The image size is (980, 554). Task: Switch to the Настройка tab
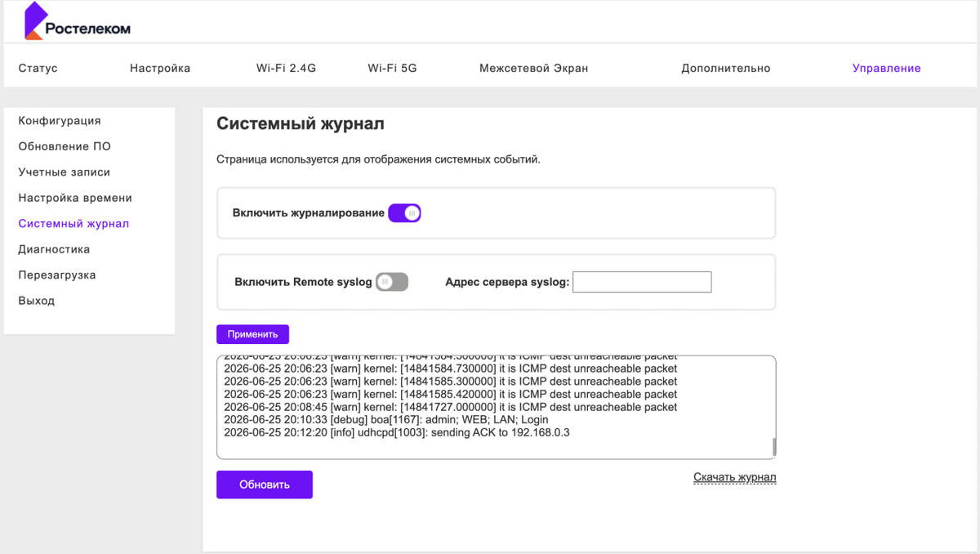(160, 69)
